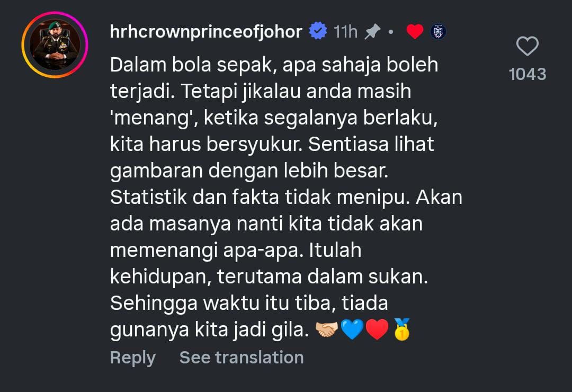Open hrhcrownprinceofjohor profile picture story

55,45
